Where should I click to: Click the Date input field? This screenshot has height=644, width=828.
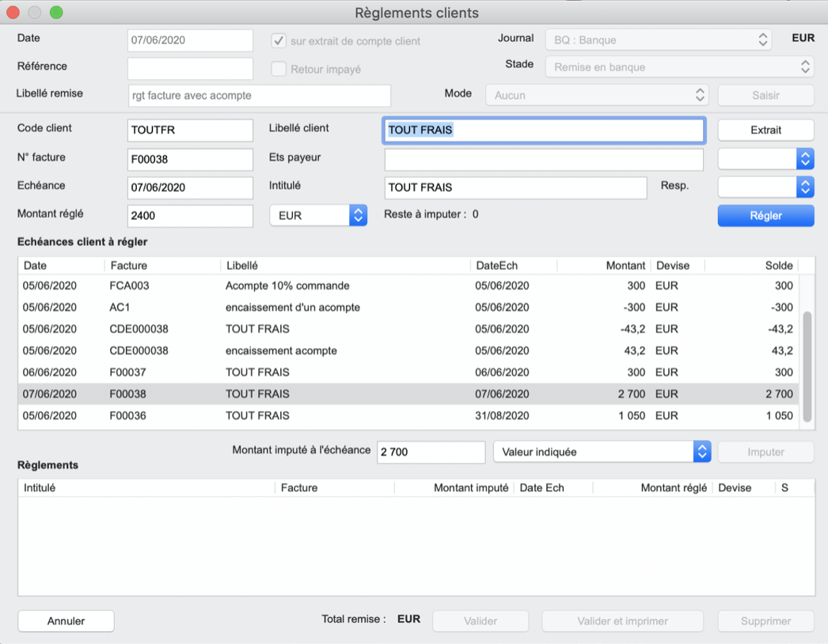pos(190,40)
